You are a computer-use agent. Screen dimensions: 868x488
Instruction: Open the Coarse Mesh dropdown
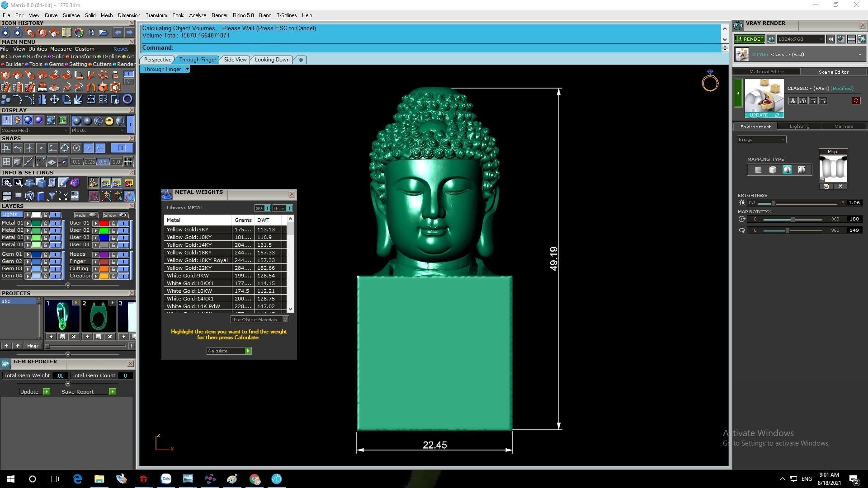(34, 131)
